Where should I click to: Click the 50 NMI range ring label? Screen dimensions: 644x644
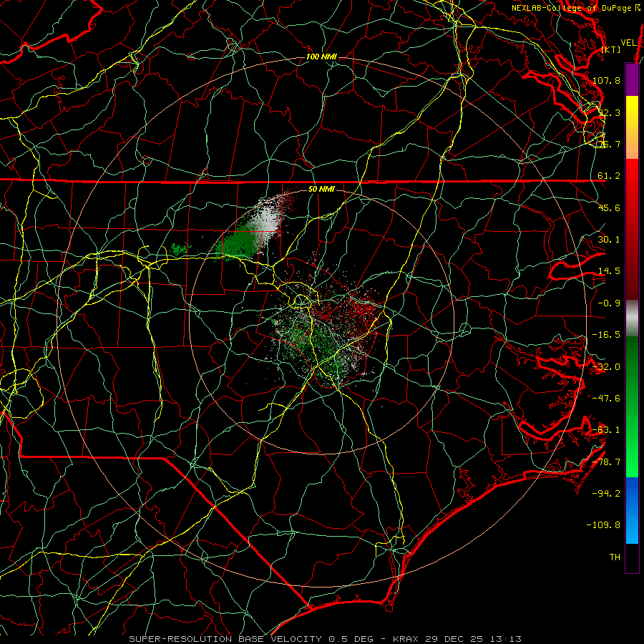click(321, 190)
